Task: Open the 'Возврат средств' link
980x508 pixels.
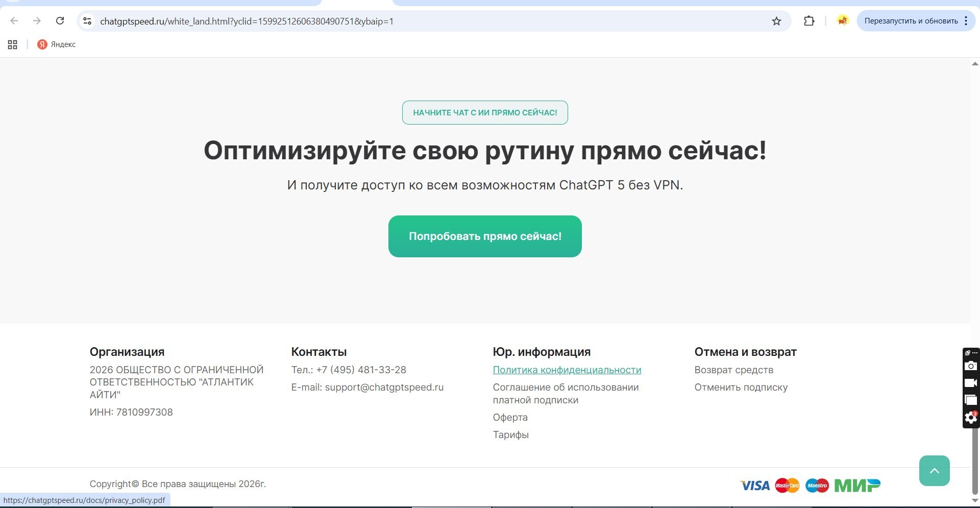Action: tap(733, 370)
